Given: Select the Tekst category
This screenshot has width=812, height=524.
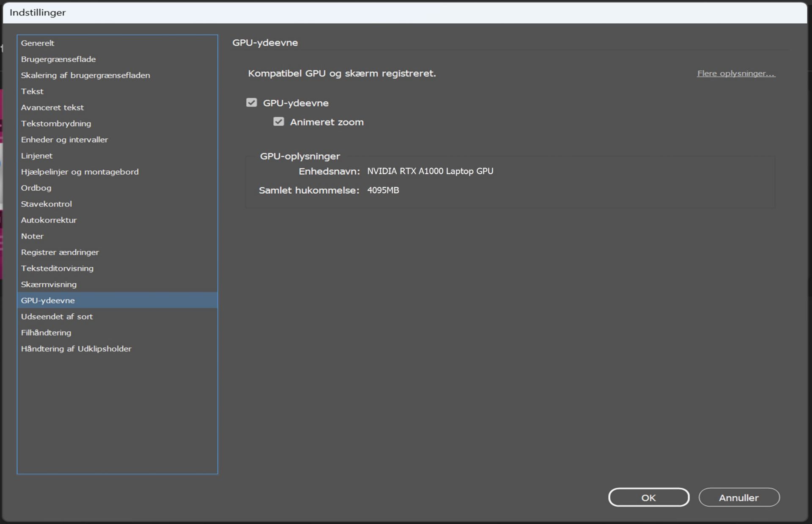Looking at the screenshot, I should click(x=32, y=91).
